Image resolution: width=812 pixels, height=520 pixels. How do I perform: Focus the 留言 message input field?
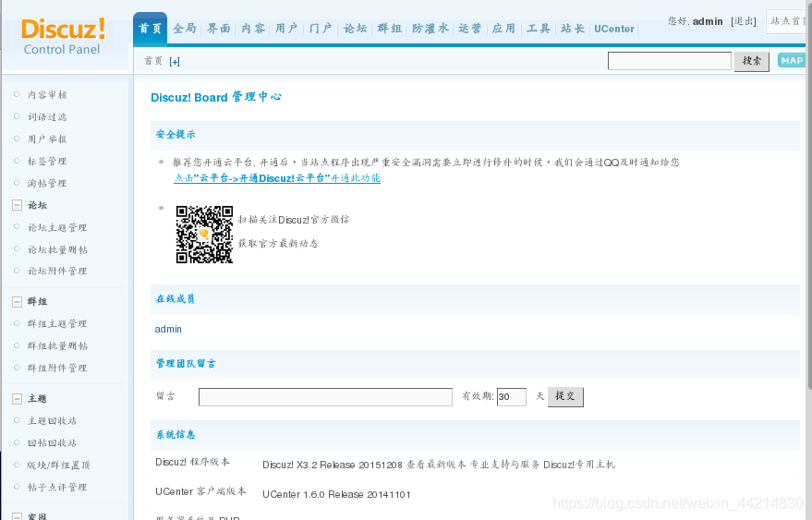[x=326, y=397]
